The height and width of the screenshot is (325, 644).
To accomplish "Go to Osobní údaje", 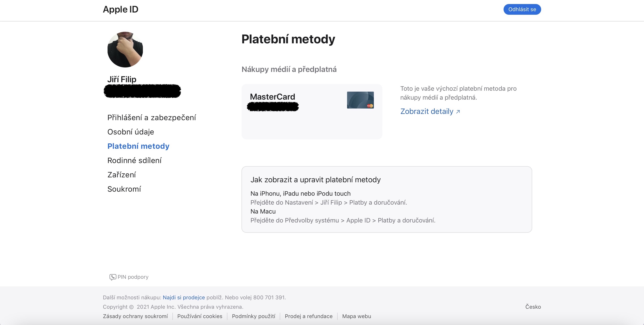I will point(131,132).
